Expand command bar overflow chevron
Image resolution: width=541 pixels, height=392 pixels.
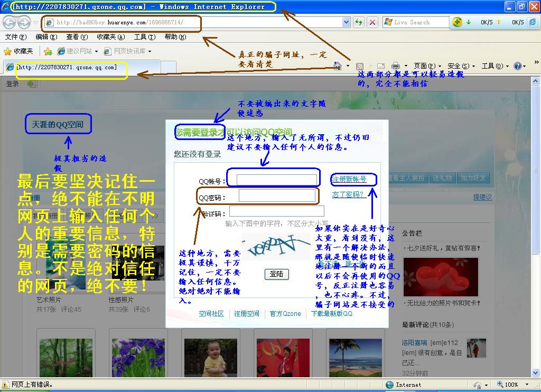click(x=537, y=62)
